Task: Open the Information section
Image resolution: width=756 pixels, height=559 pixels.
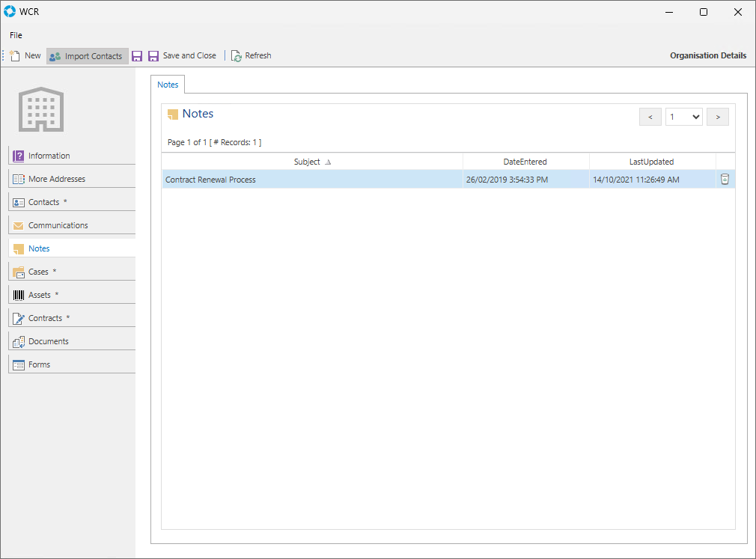Action: click(x=49, y=156)
